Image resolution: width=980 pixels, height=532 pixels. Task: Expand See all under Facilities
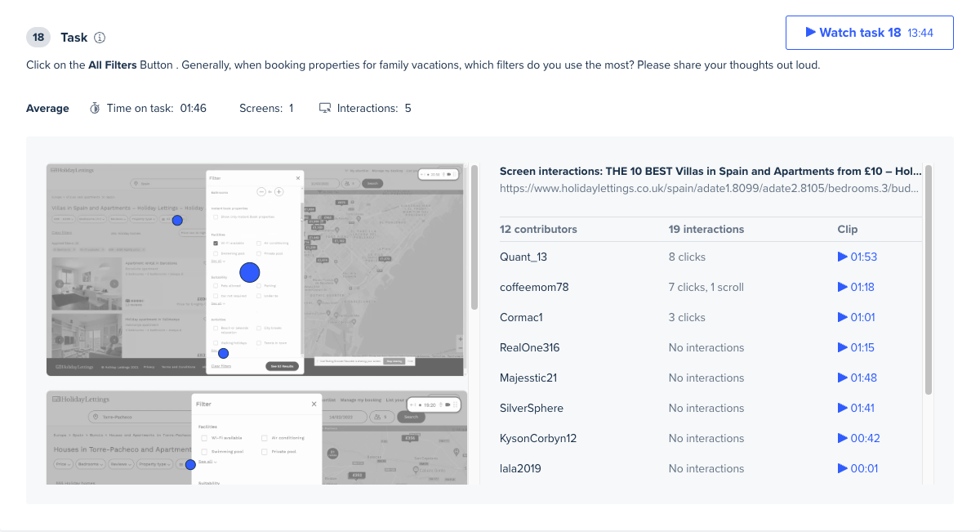216,262
